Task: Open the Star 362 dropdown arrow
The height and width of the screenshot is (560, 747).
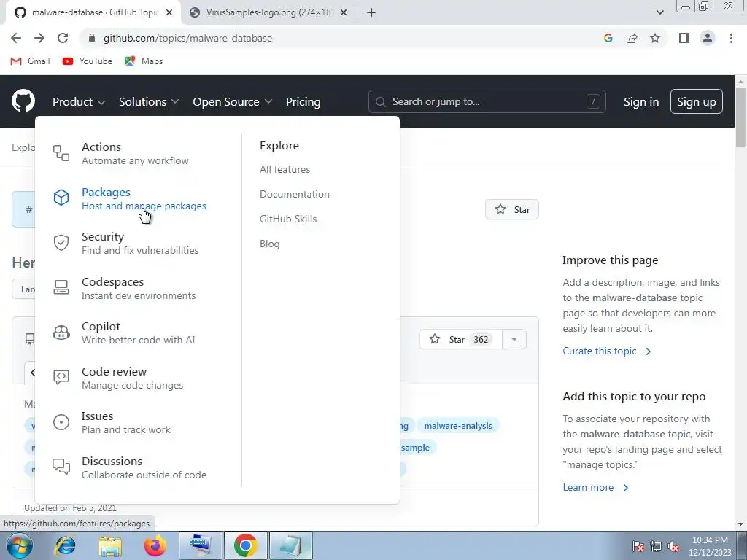Action: pyautogui.click(x=514, y=340)
